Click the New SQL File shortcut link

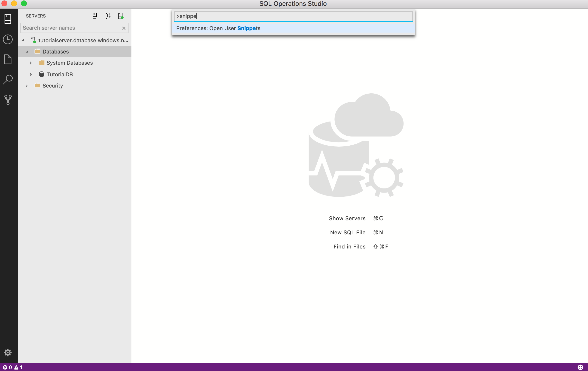coord(348,232)
